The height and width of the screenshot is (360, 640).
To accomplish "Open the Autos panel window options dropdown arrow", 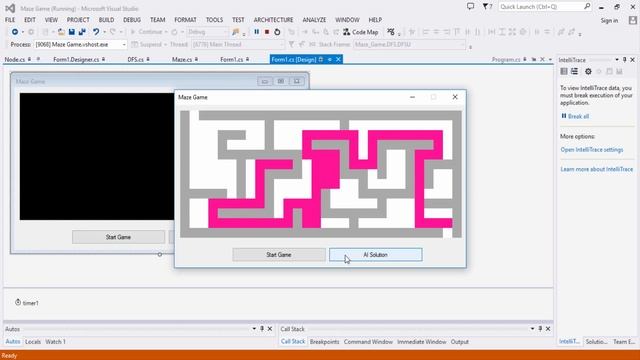I will click(254, 329).
